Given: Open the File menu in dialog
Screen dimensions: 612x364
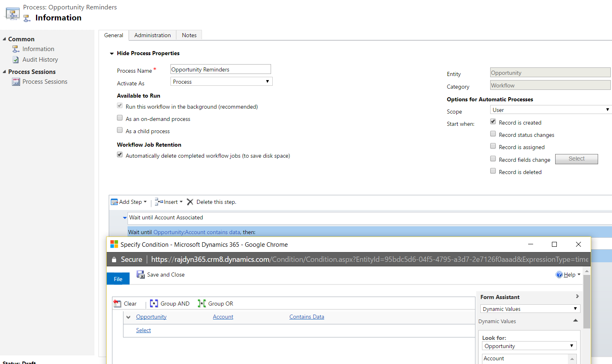Looking at the screenshot, I should [x=118, y=279].
